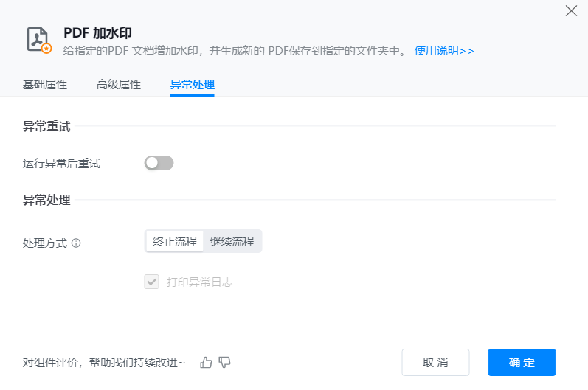Click the 处理方式 label text
Image resolution: width=588 pixels, height=390 pixels.
(45, 243)
